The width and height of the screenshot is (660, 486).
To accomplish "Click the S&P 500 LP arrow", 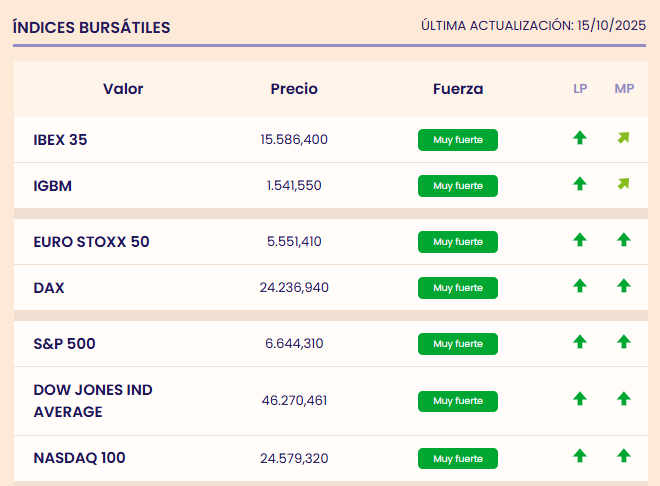I will [579, 342].
